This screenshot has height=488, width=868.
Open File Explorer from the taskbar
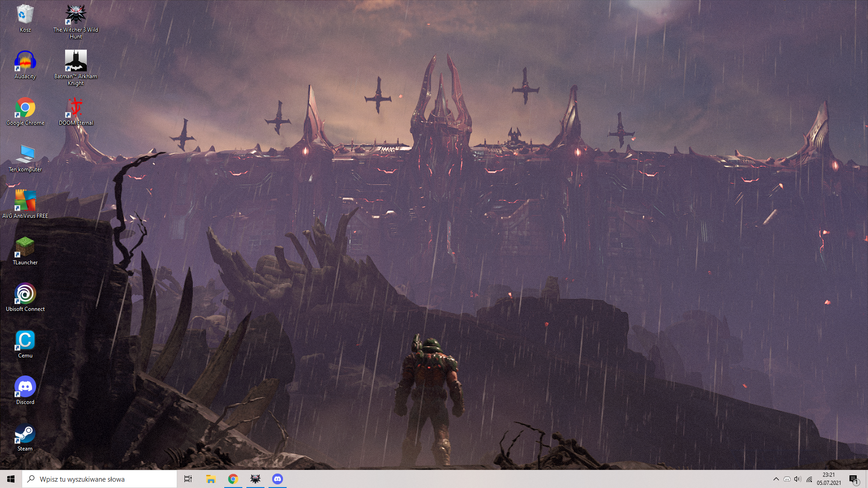click(211, 479)
